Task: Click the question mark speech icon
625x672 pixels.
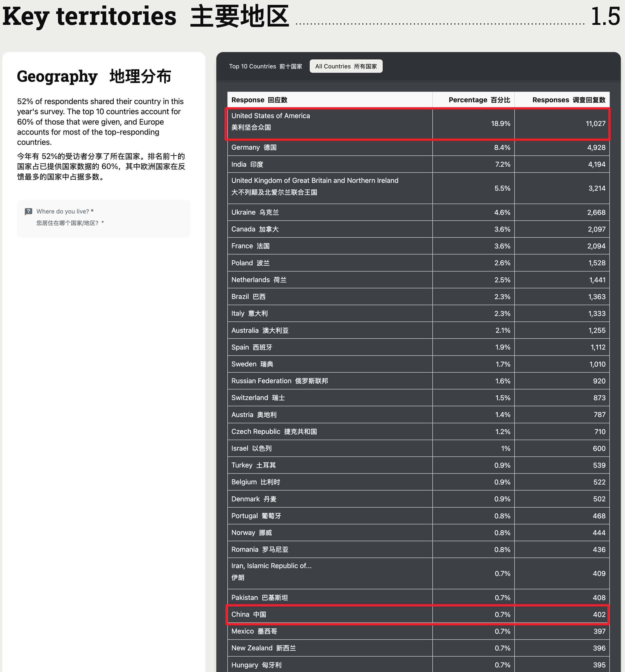Action: 28,212
